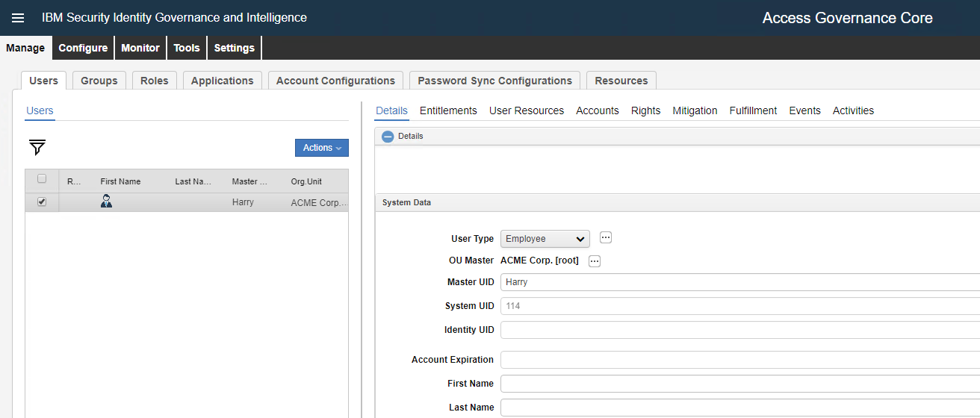Click into the First Name input field

(x=740, y=384)
